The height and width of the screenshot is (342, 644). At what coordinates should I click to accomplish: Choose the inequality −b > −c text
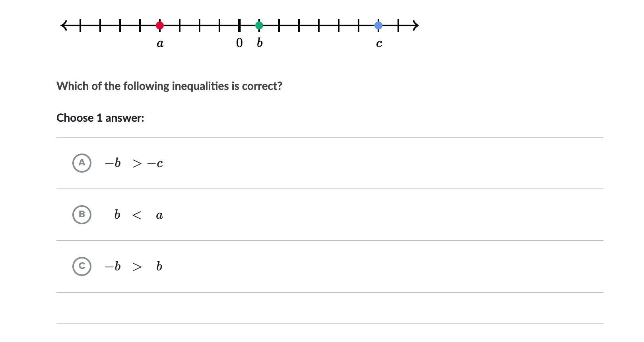coord(134,163)
